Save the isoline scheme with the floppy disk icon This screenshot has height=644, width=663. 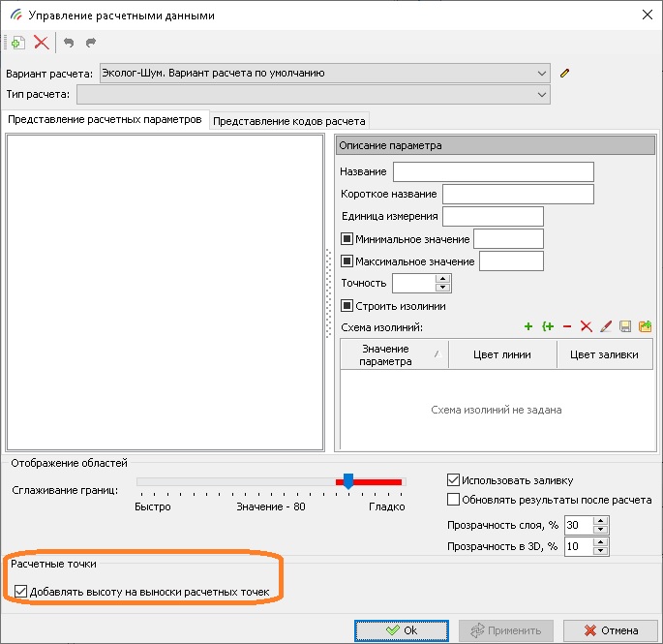[626, 327]
